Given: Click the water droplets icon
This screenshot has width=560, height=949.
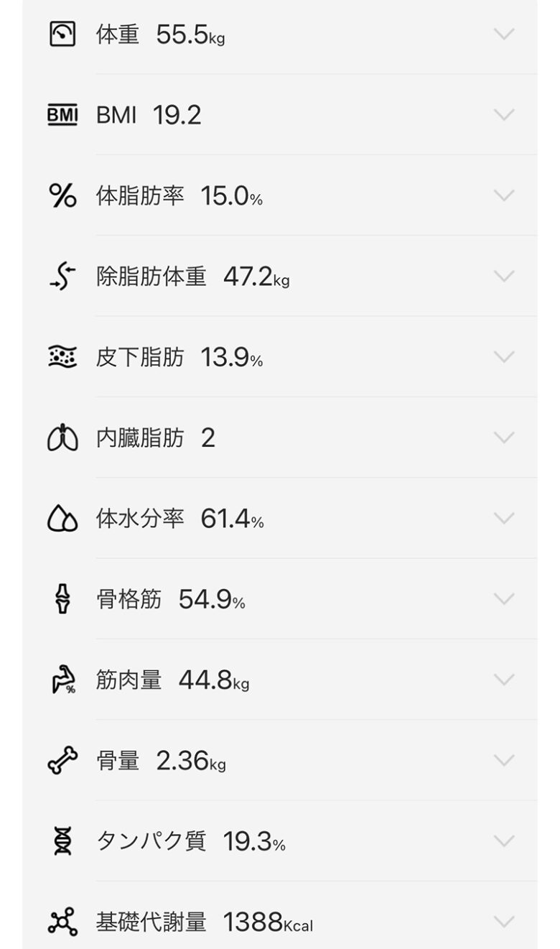Looking at the screenshot, I should tap(62, 519).
